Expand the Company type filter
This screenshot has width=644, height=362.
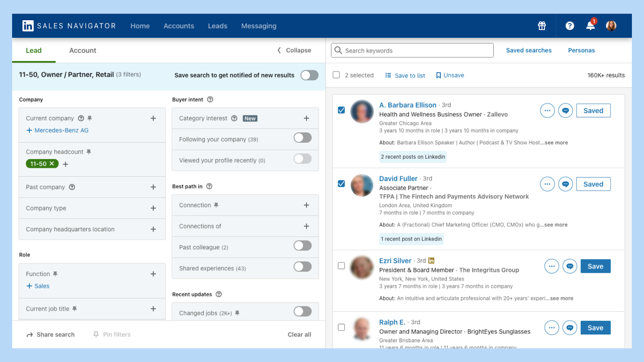click(153, 208)
